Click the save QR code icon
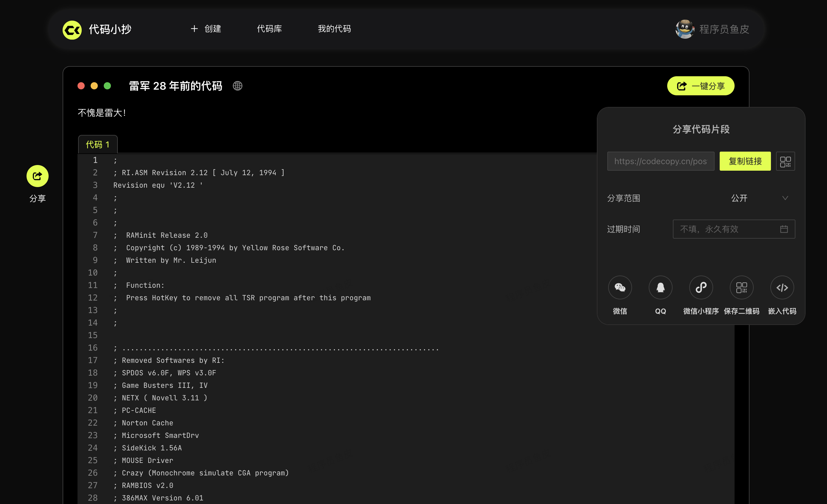 pyautogui.click(x=741, y=287)
